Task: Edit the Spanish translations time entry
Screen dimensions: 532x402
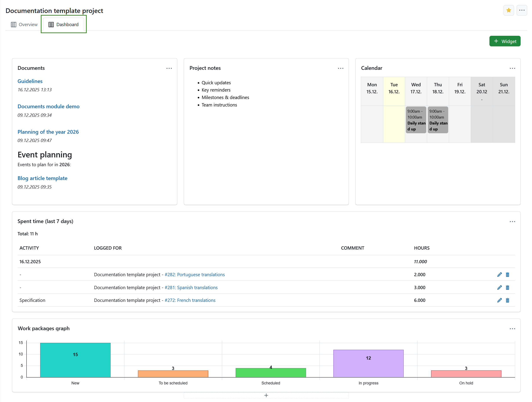Action: click(499, 287)
